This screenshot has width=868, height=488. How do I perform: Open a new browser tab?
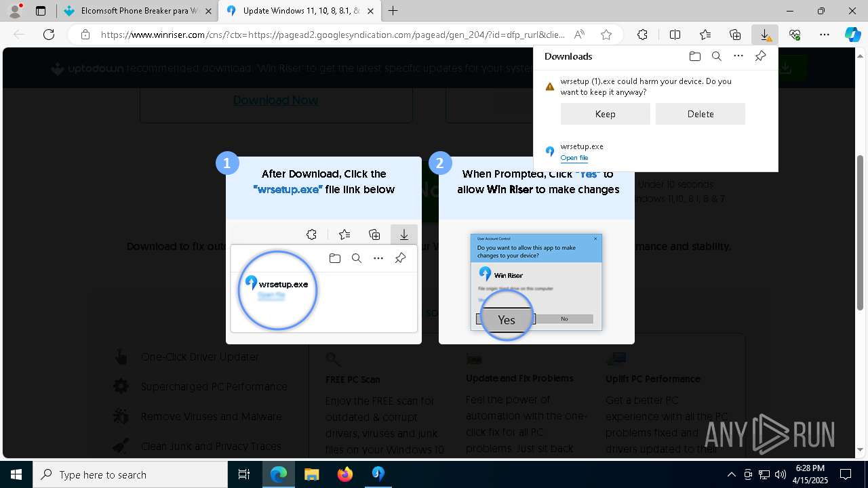(393, 11)
